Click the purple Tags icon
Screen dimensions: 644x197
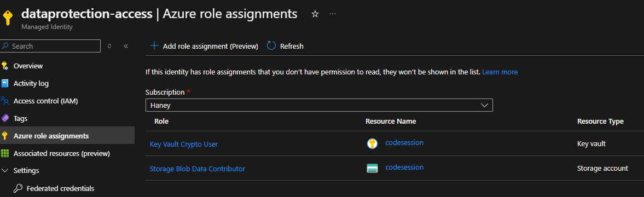point(5,118)
